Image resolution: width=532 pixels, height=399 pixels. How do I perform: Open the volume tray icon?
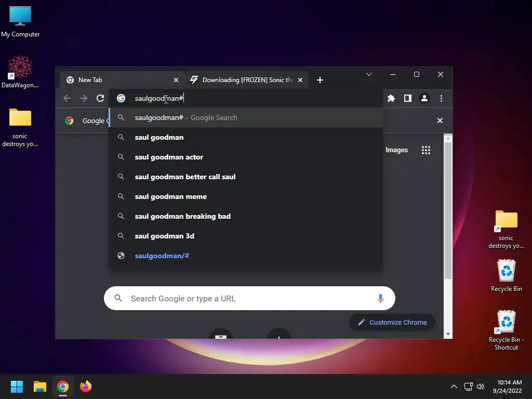(x=481, y=387)
